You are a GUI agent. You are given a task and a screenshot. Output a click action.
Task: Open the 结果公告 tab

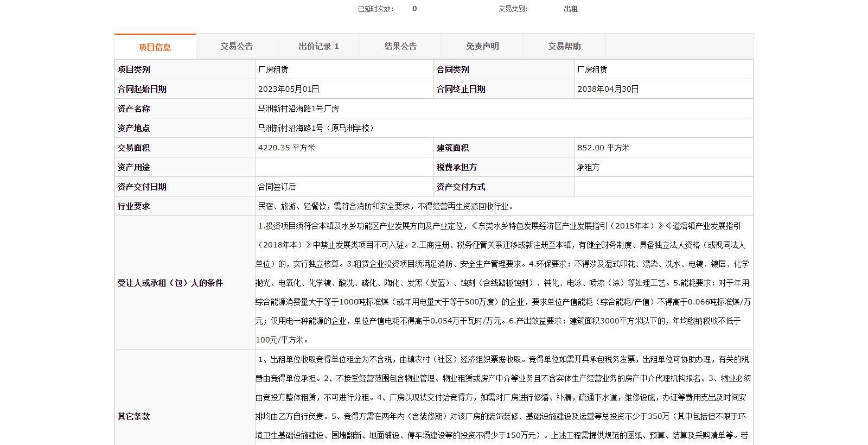click(x=400, y=47)
